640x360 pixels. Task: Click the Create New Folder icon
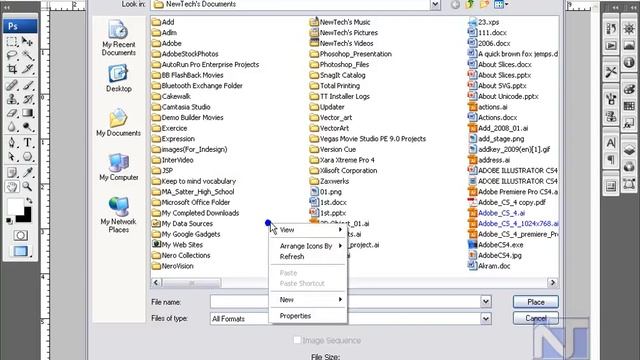tap(484, 4)
